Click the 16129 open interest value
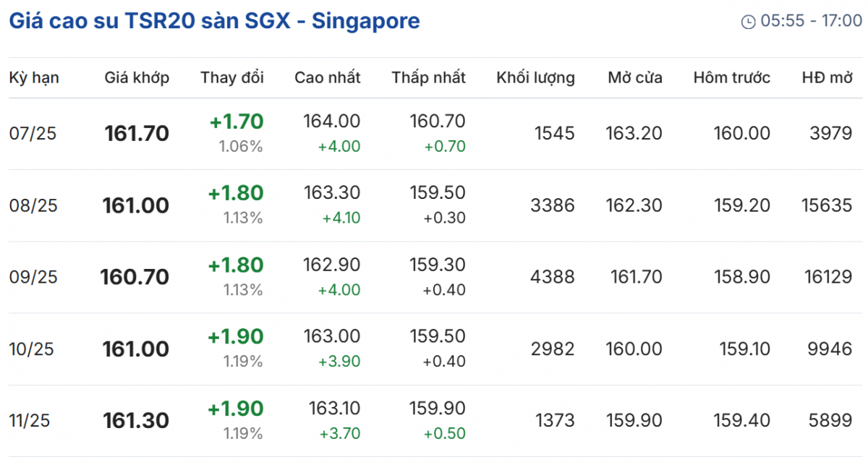 (827, 277)
